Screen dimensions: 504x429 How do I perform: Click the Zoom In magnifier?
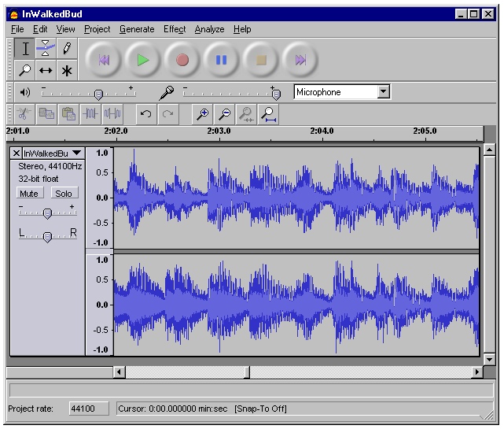202,114
